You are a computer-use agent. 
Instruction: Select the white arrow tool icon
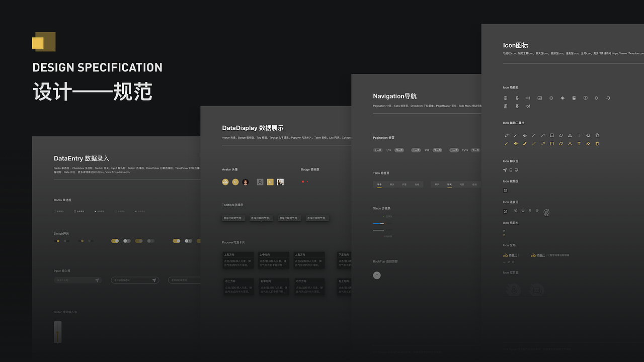[x=543, y=135]
